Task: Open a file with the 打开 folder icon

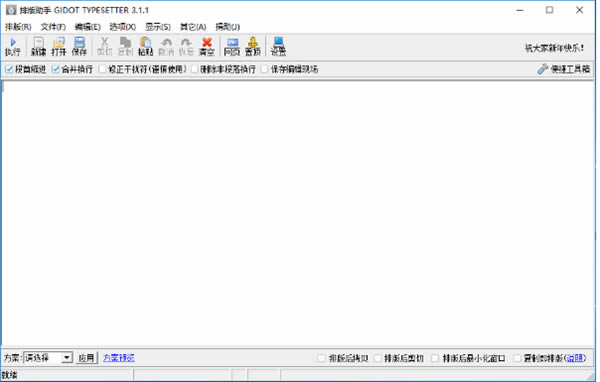Action: pos(59,47)
